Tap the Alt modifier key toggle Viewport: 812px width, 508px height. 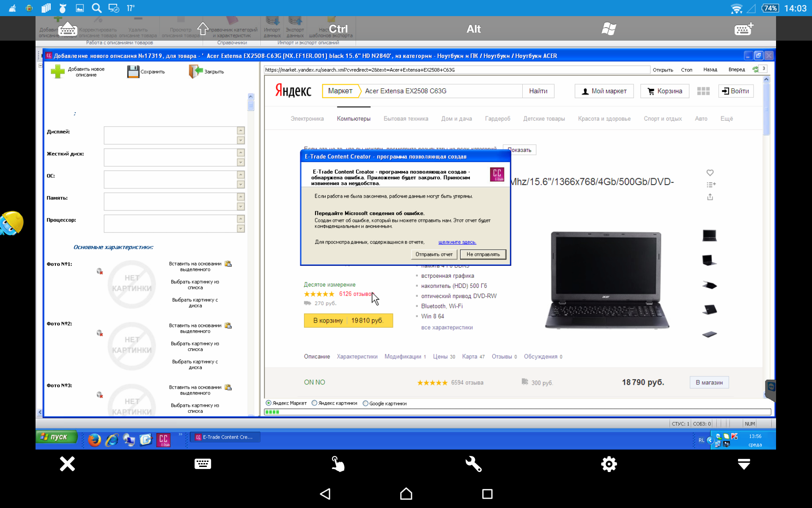pyautogui.click(x=474, y=29)
